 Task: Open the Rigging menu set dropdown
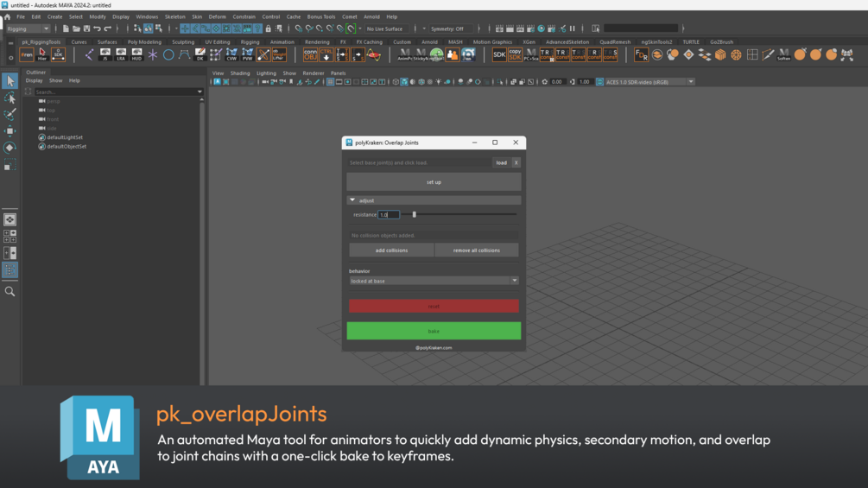28,29
